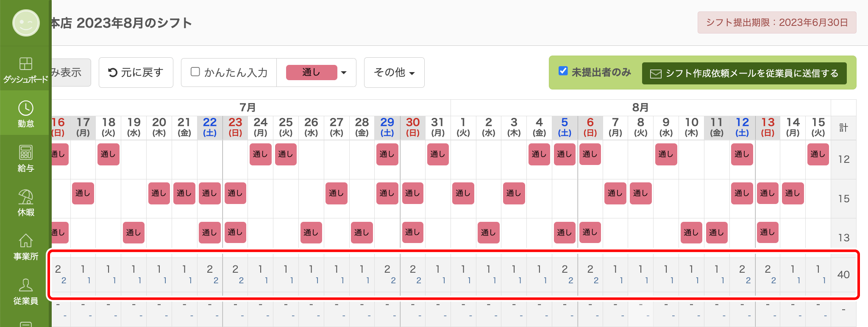Open the ダッシュボード sidebar icon

tap(25, 64)
